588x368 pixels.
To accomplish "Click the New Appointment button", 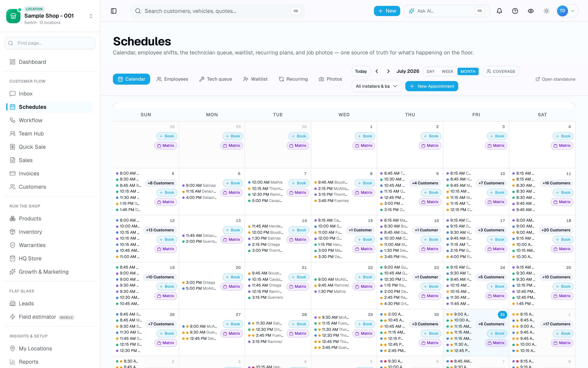I will click(x=432, y=86).
